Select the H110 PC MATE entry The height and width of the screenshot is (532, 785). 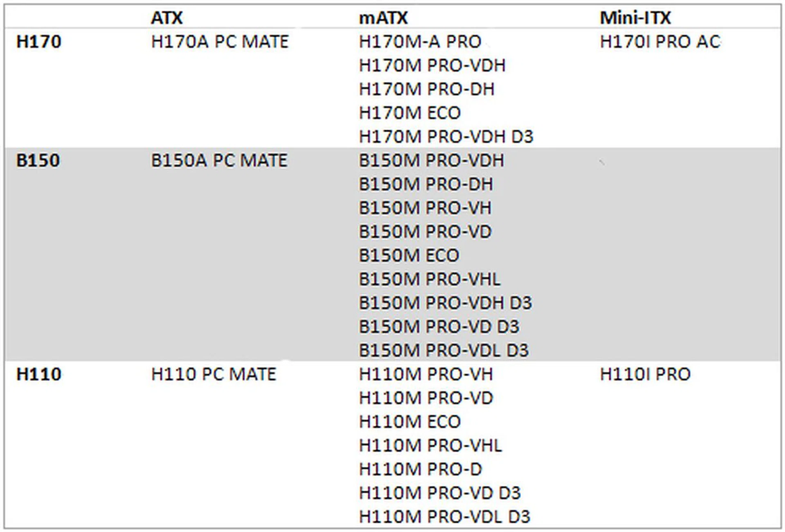click(213, 374)
